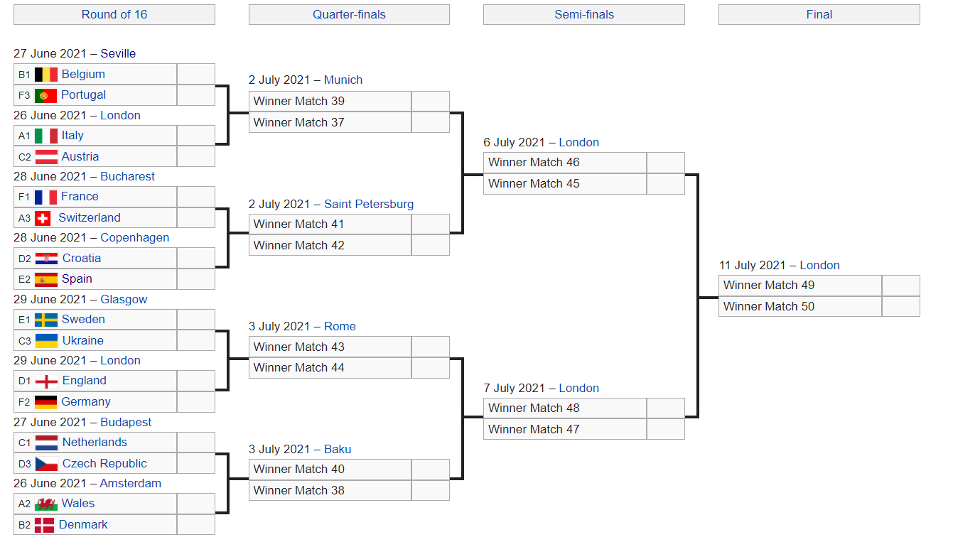
Task: Open the Final header link
Action: [x=819, y=14]
